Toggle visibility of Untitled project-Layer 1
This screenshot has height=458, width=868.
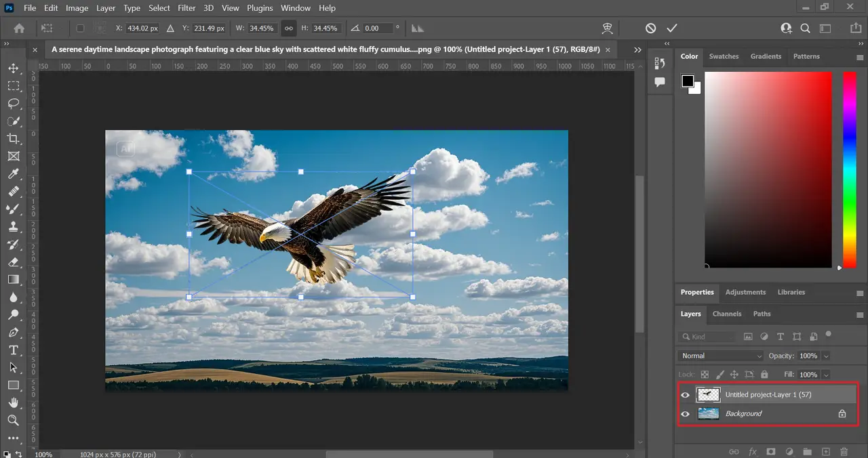point(685,394)
